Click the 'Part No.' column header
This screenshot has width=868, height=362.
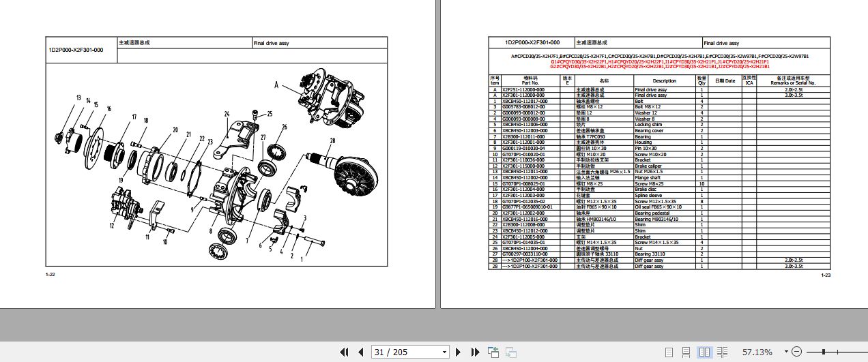click(x=530, y=82)
